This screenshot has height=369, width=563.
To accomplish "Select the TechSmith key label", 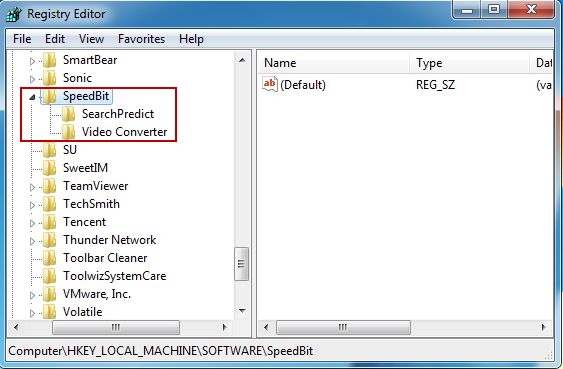I will click(x=91, y=204).
